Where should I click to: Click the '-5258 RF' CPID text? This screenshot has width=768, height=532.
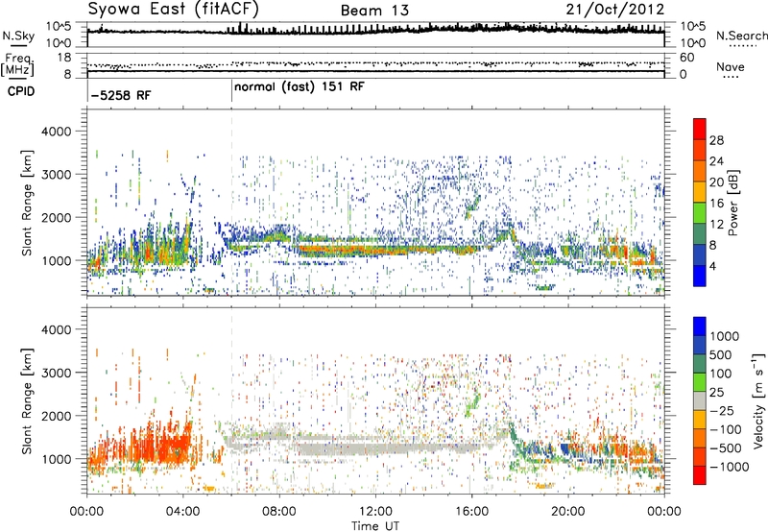pyautogui.click(x=121, y=95)
